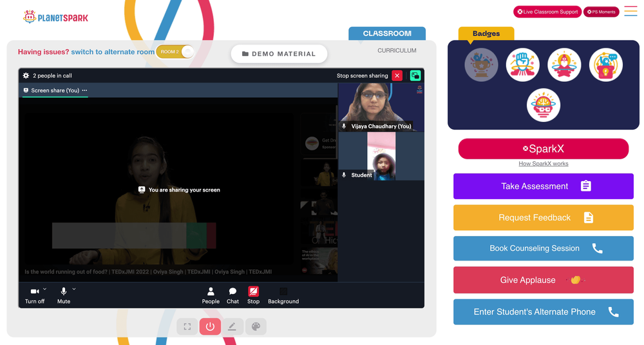Viewport: 644px width, 345px height.
Task: Click the SparkX button
Action: [544, 148]
